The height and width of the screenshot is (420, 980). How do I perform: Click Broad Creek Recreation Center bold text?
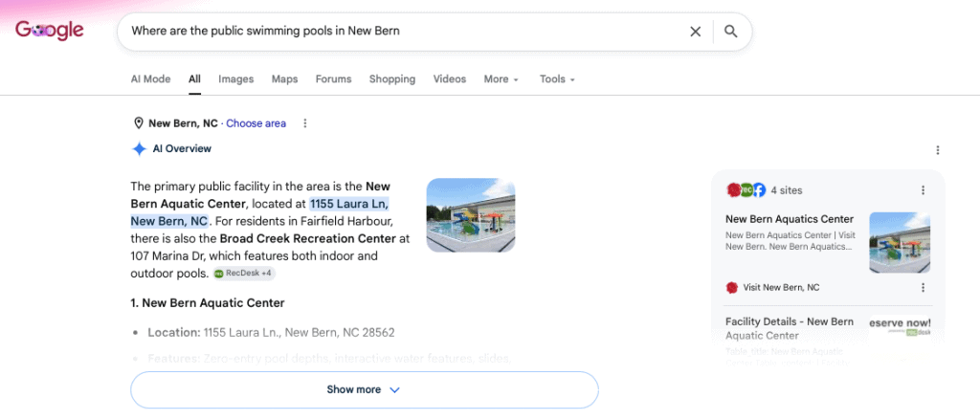click(x=307, y=239)
